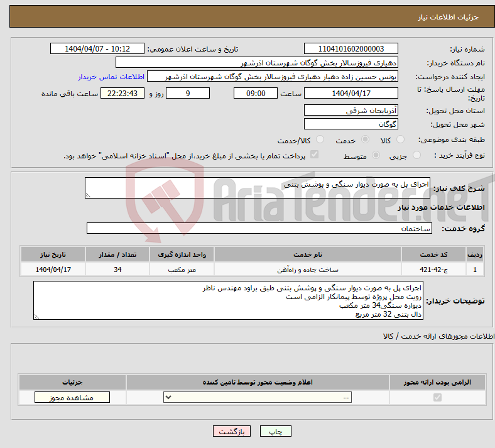The height and width of the screenshot is (448, 495).
Task: Click the شرح کلی نیاز text area
Action: tap(258, 188)
